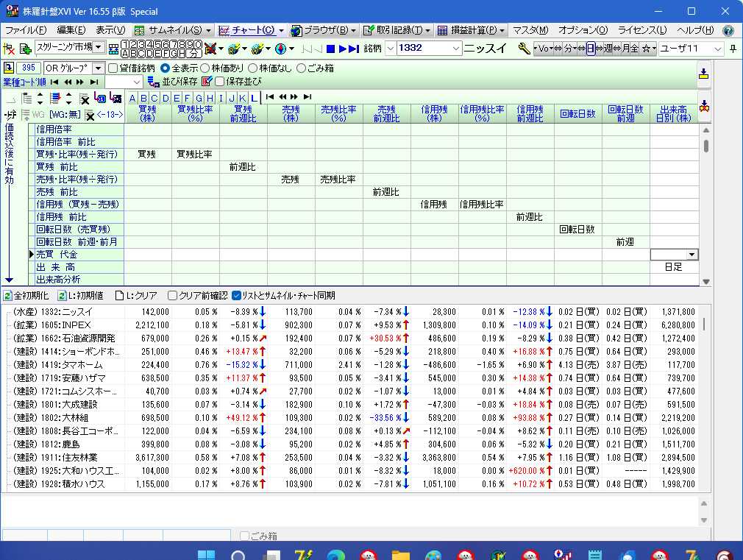This screenshot has width=743, height=560.
Task: Select the 全表示 radio button
Action: coord(165,68)
